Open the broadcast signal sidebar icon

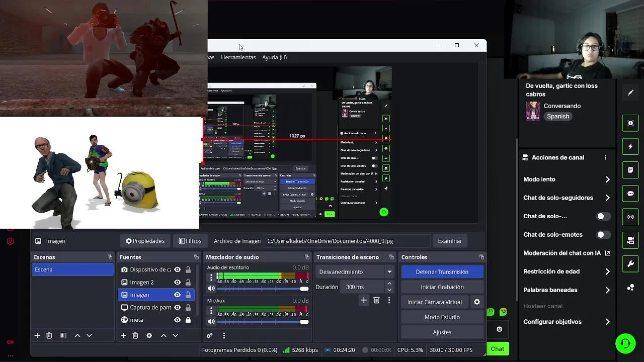630,217
